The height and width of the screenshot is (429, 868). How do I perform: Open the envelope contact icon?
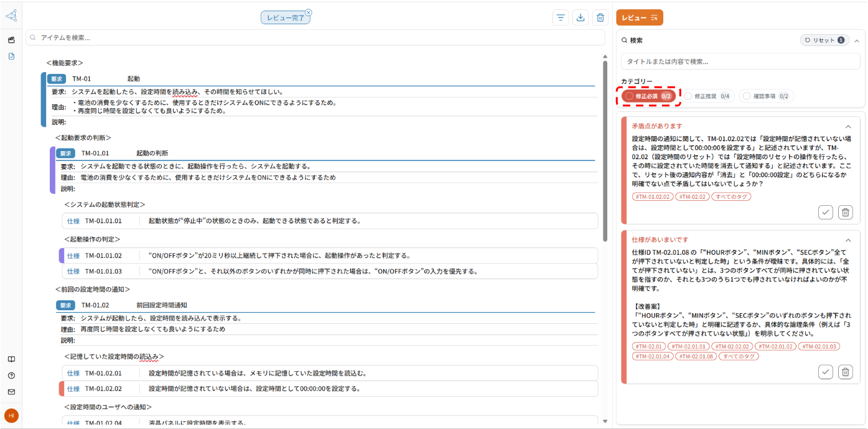pyautogui.click(x=11, y=392)
